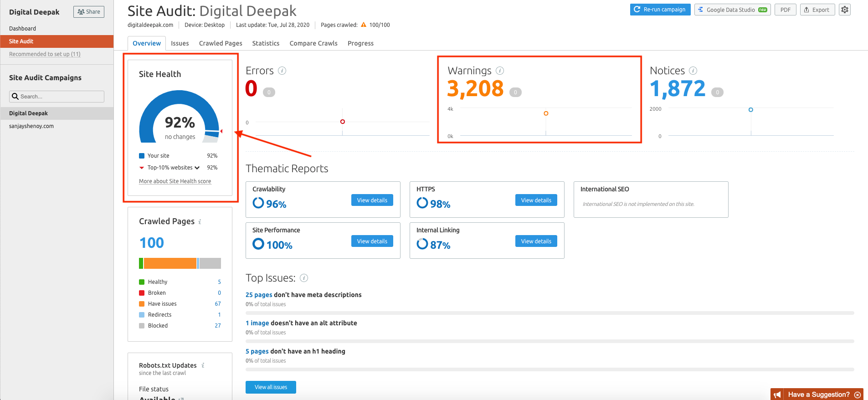Viewport: 868px width, 400px height.
Task: Select the sanjayshenoy.com campaign
Action: pos(31,126)
